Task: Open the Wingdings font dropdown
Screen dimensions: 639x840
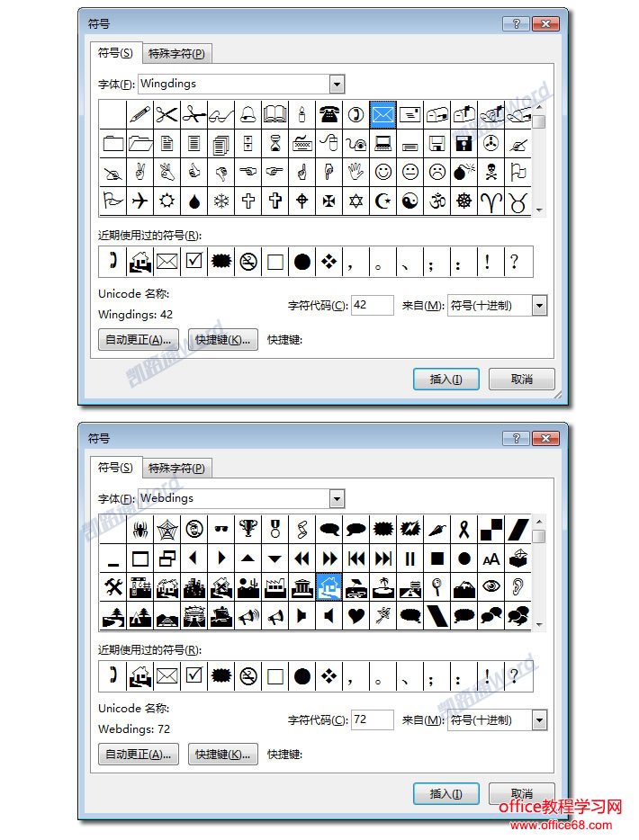Action: coord(337,85)
